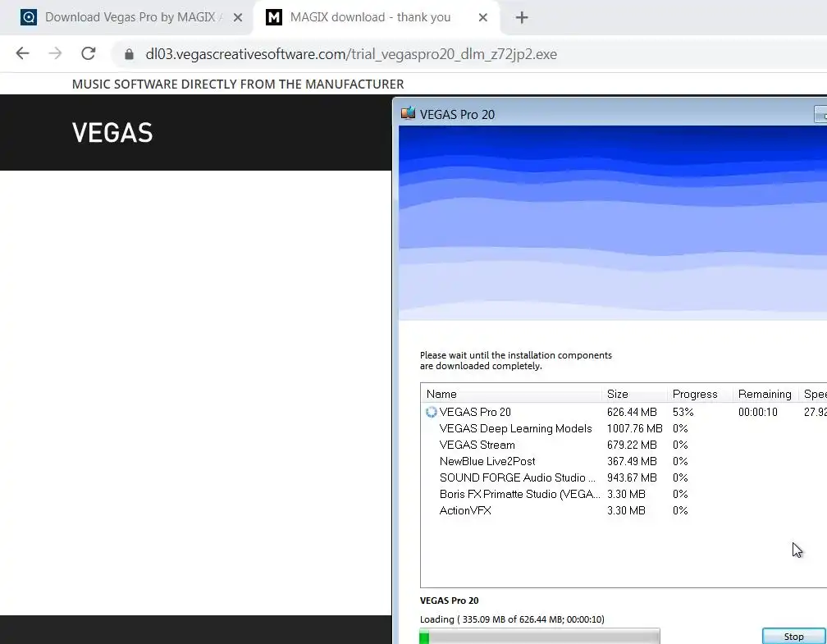Click the spinning loading icon beside VEGAS Pro 20

(x=431, y=412)
